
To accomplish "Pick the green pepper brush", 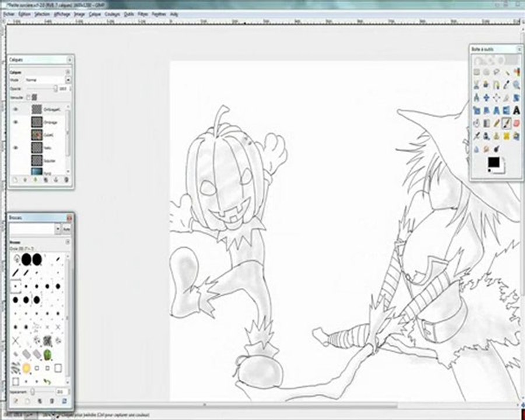I will (x=48, y=354).
